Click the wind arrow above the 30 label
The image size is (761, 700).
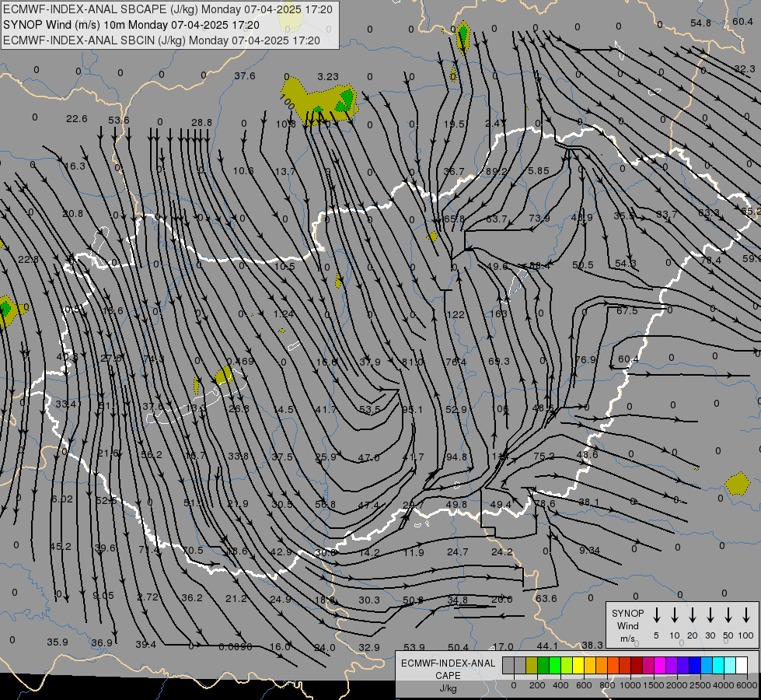pyautogui.click(x=710, y=615)
